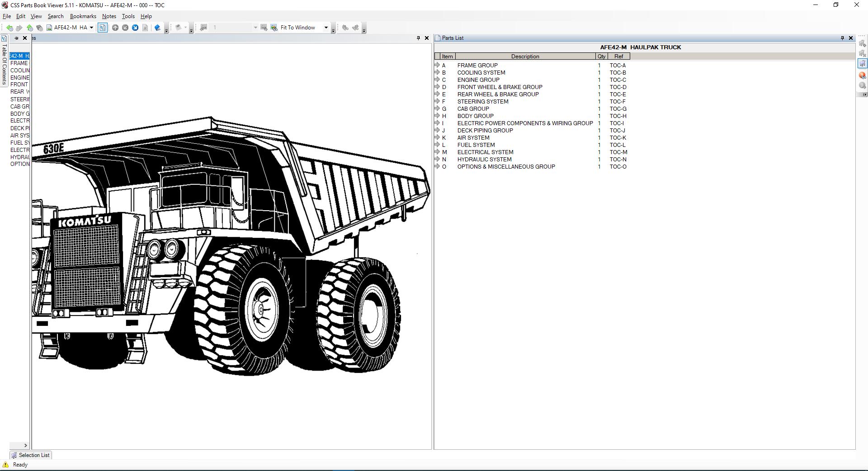Image resolution: width=868 pixels, height=471 pixels.
Task: Toggle auto-hide pin on the image panel
Action: click(x=418, y=38)
